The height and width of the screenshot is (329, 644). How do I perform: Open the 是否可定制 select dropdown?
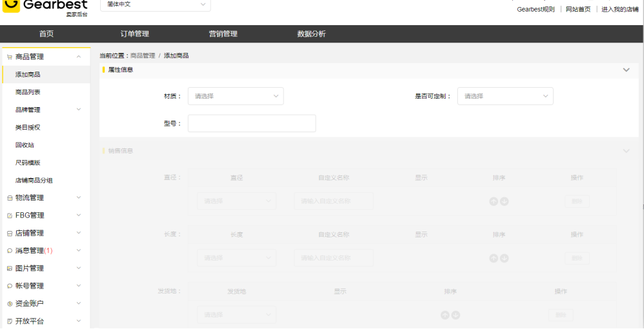click(505, 96)
